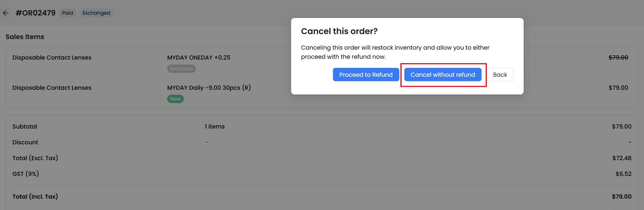Click second Disposable Contact Lenses row

coord(322,93)
